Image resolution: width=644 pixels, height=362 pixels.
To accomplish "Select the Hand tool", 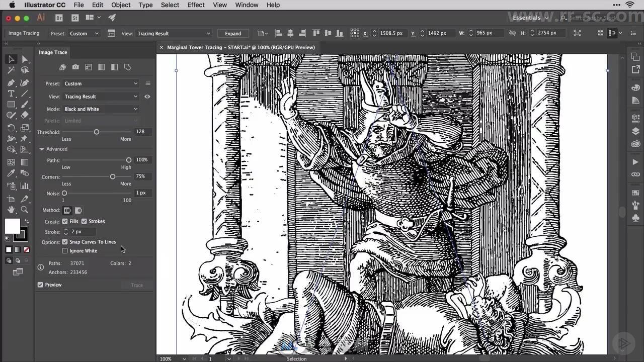I will [11, 210].
